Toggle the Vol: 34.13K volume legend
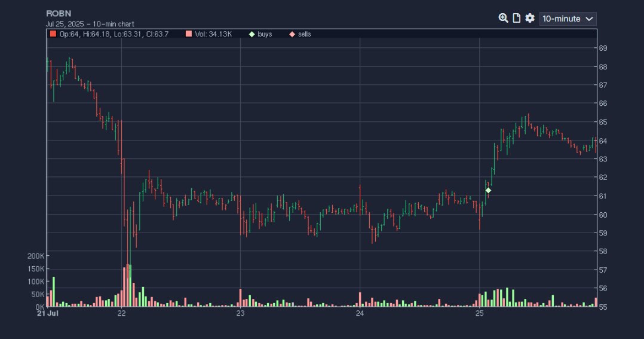This screenshot has width=644, height=339. click(x=208, y=34)
